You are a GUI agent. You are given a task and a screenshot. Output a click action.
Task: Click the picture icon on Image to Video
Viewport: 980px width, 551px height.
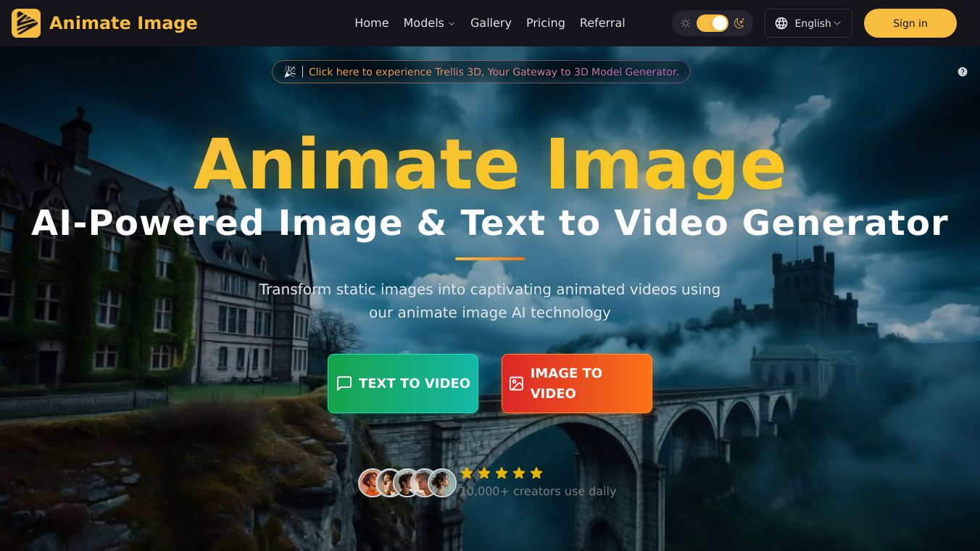pyautogui.click(x=516, y=384)
